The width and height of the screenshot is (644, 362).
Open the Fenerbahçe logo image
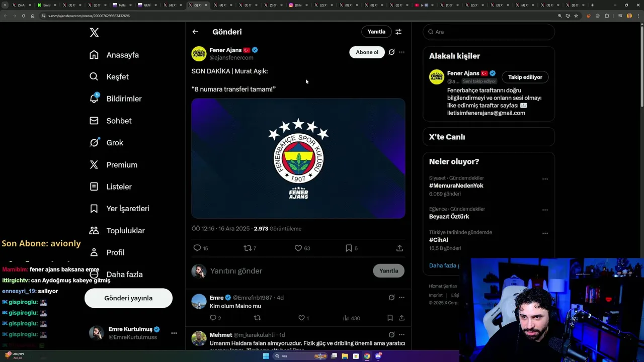tap(298, 158)
